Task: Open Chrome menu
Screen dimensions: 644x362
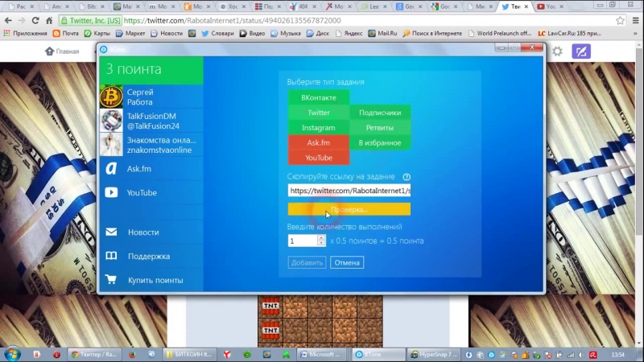Action: pyautogui.click(x=635, y=21)
